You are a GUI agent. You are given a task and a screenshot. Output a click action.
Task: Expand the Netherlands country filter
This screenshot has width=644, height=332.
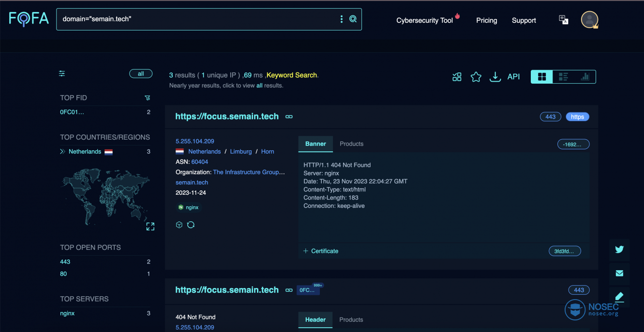[x=62, y=152]
